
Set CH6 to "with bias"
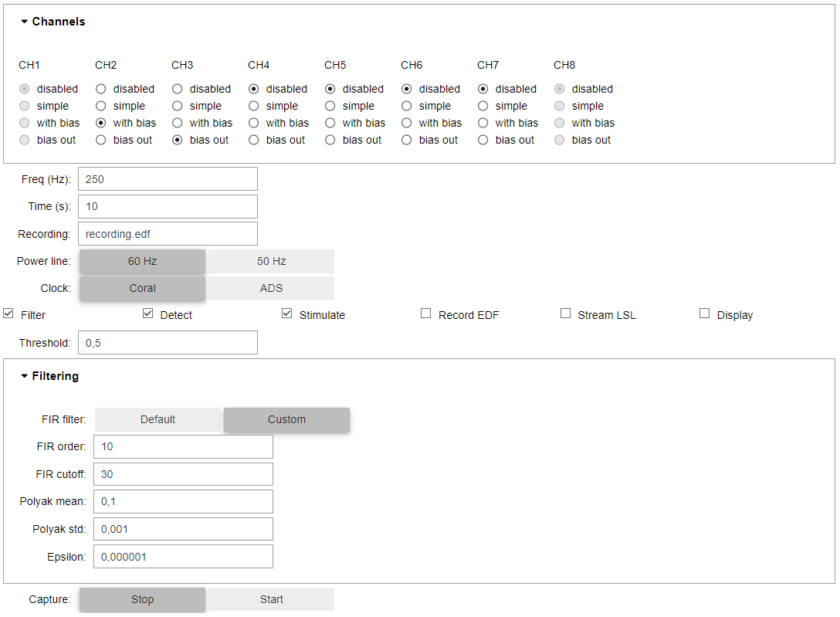406,122
